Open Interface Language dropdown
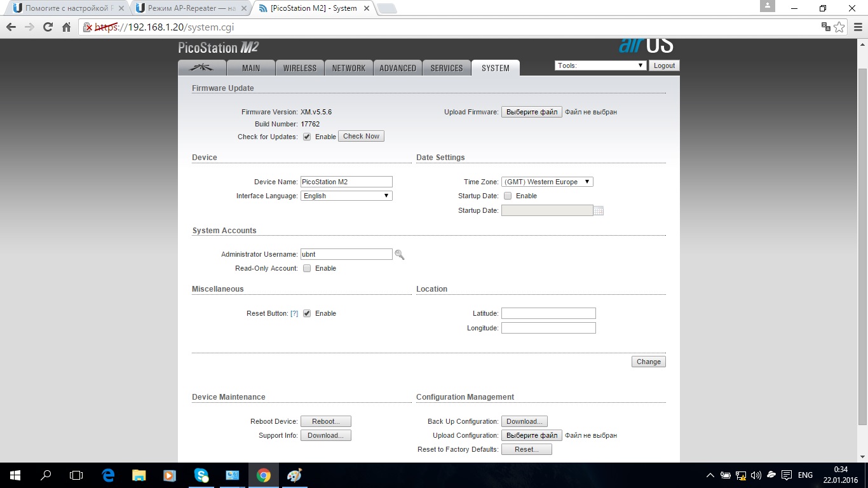The height and width of the screenshot is (488, 868). click(x=346, y=196)
